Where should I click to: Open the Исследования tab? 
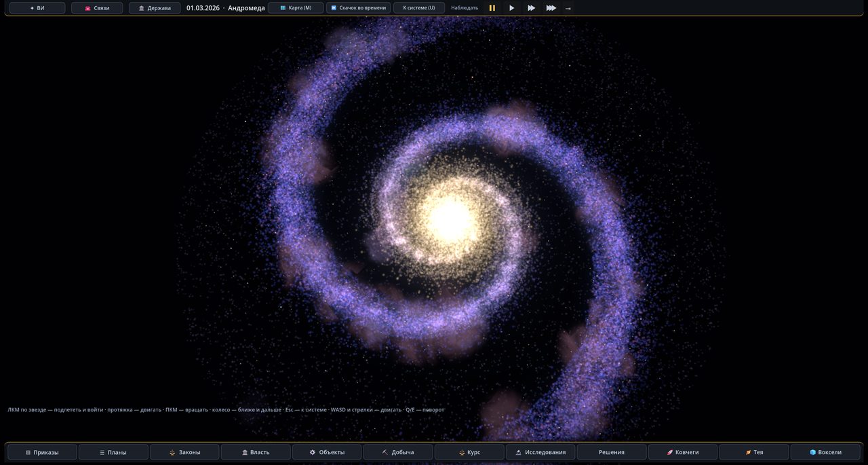click(x=540, y=452)
